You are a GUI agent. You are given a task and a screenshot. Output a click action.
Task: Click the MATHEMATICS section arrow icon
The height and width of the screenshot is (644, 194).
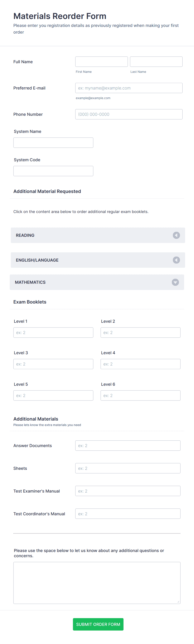pos(175,282)
